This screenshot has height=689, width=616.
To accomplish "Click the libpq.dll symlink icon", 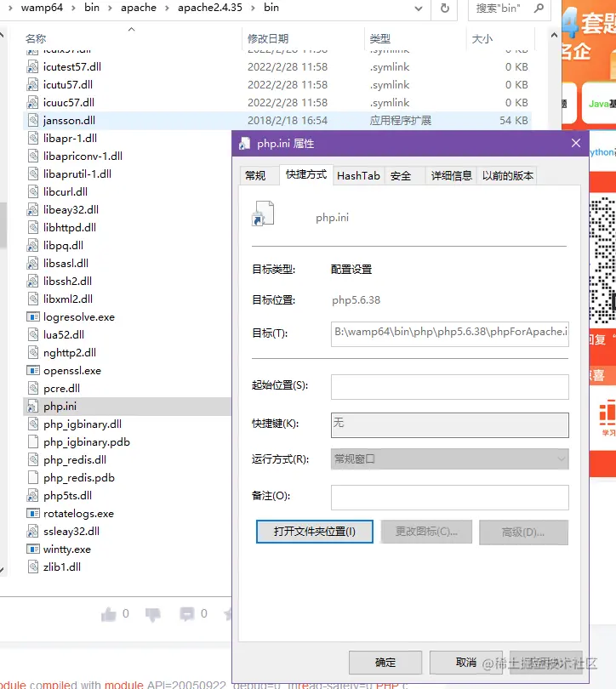I will point(32,245).
